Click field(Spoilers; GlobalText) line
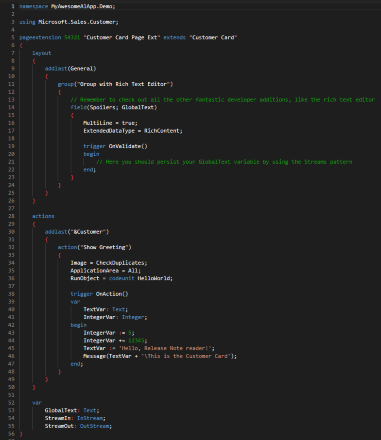 click(x=114, y=107)
